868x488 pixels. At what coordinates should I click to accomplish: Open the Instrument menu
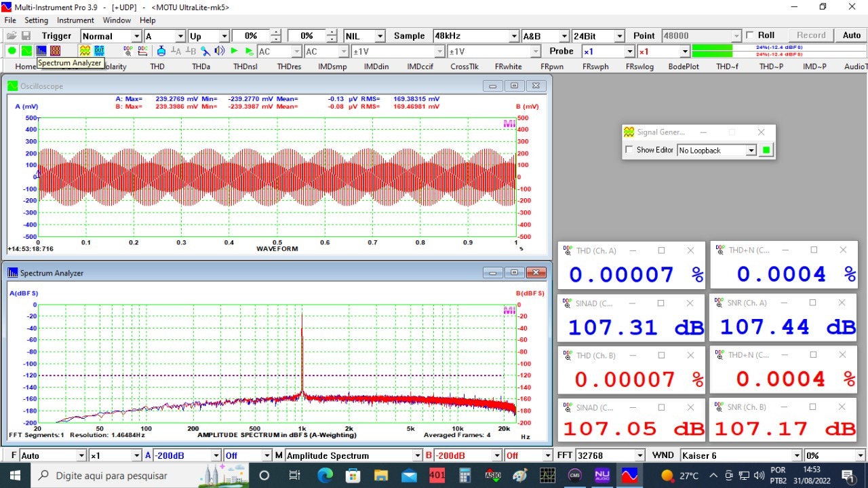[75, 20]
